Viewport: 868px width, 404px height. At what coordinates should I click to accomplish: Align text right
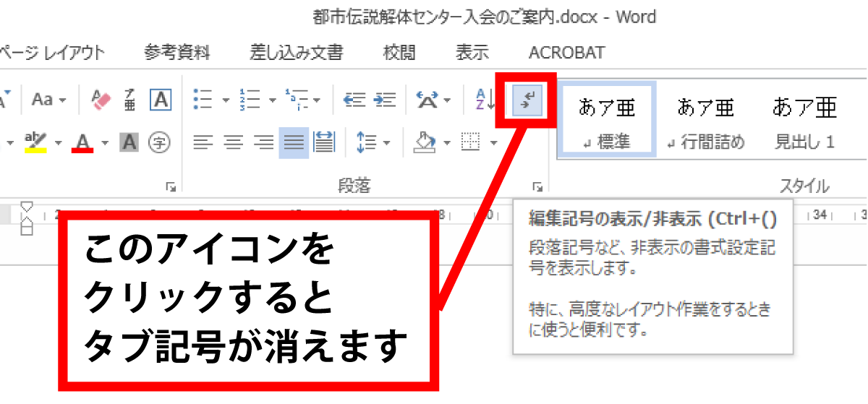(x=264, y=142)
